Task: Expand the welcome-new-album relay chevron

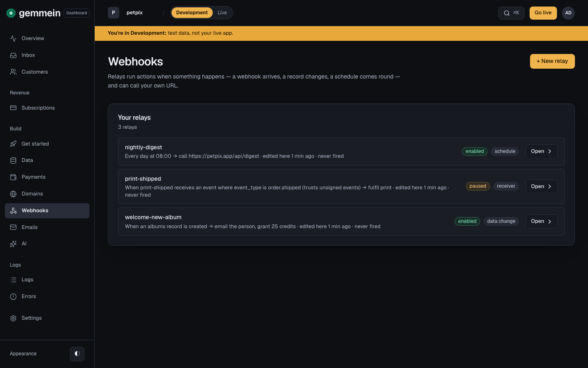Action: pyautogui.click(x=550, y=221)
